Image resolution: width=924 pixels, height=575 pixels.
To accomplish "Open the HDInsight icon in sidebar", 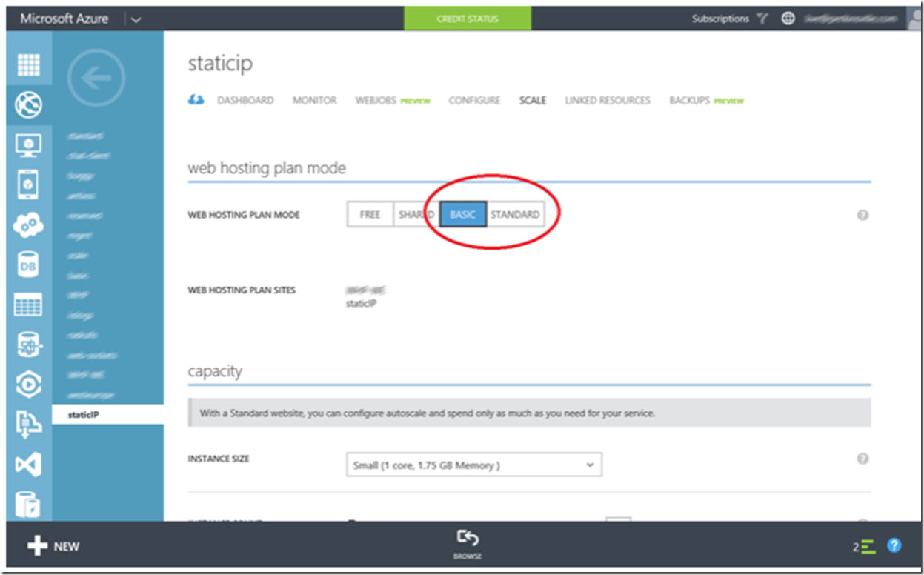I will [x=29, y=345].
